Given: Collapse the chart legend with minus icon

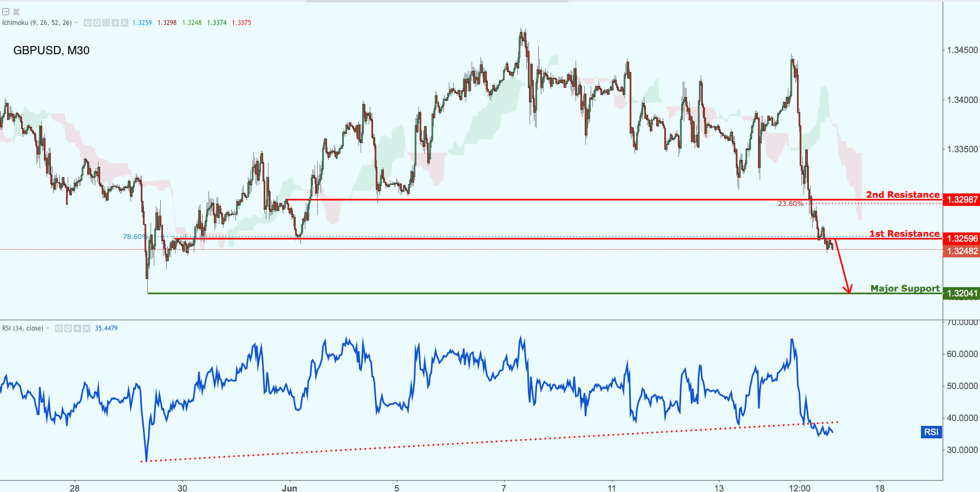Looking at the screenshot, I should pyautogui.click(x=5, y=11).
